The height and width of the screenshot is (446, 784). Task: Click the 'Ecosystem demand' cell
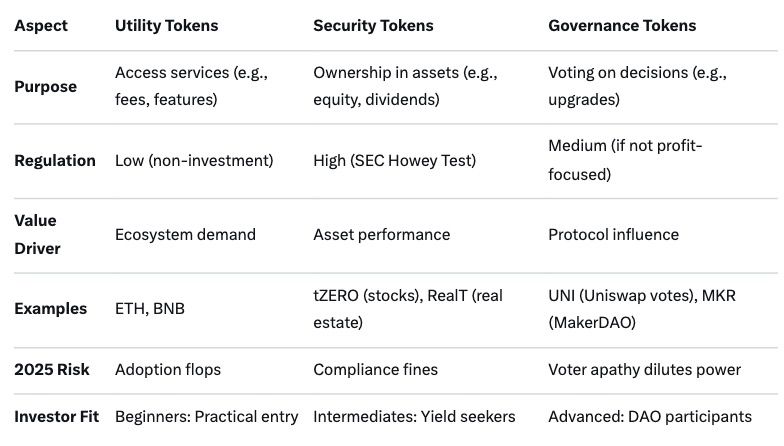185,234
